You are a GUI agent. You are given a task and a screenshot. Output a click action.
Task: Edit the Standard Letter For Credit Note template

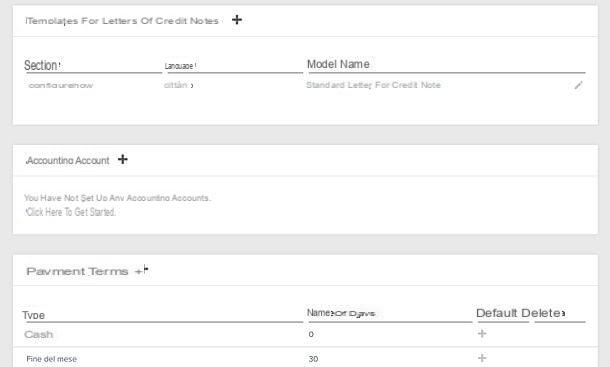(578, 85)
